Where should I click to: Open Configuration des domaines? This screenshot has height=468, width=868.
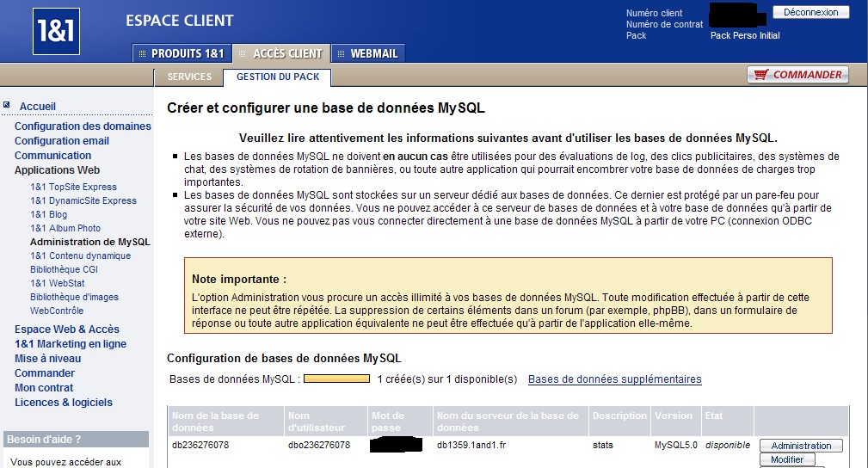tap(83, 126)
